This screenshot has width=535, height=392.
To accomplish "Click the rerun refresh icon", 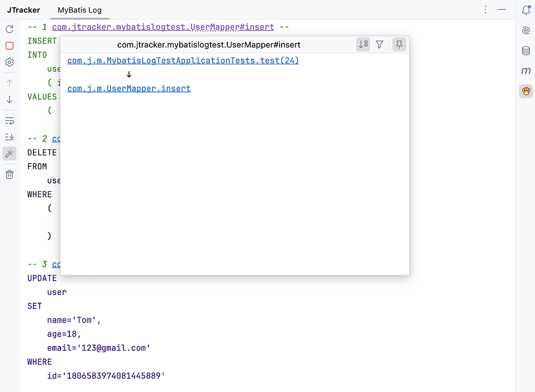I will pos(9,29).
